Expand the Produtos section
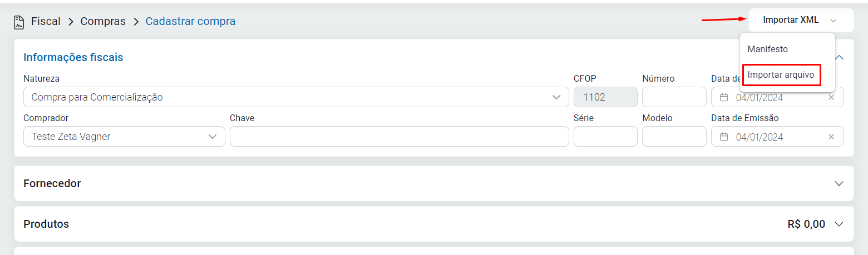 click(839, 224)
